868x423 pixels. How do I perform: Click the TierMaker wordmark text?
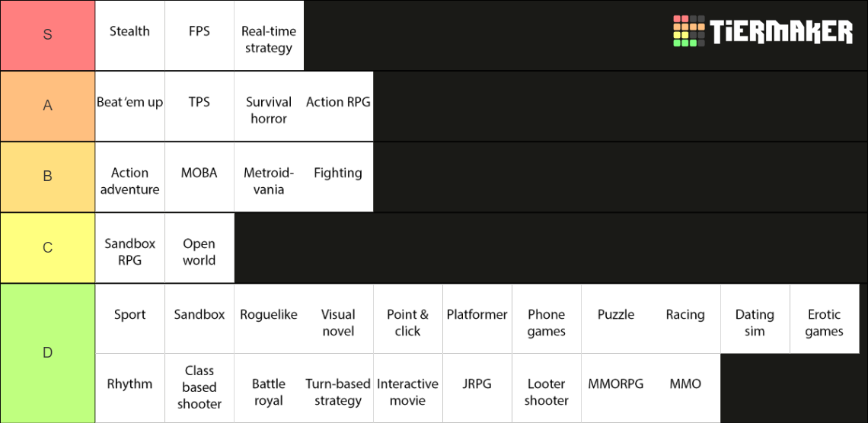click(781, 32)
